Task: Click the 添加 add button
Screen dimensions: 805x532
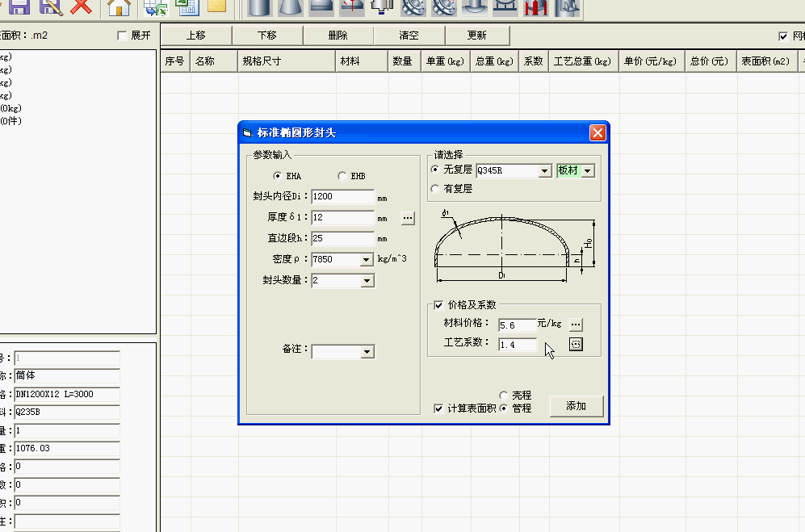Action: 575,406
